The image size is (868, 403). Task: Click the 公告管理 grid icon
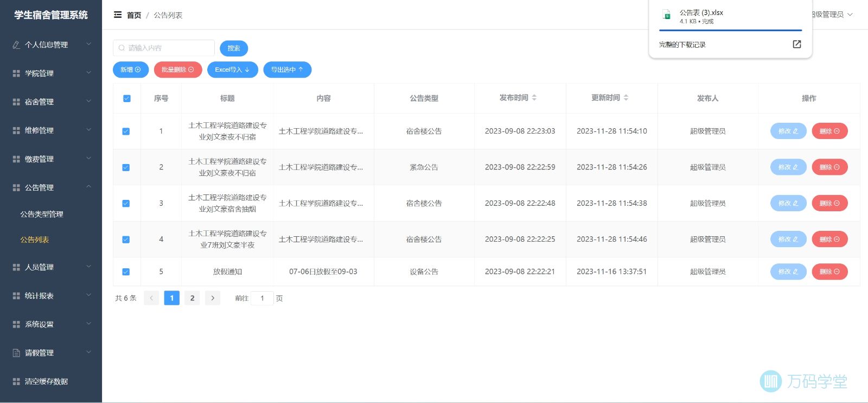16,188
